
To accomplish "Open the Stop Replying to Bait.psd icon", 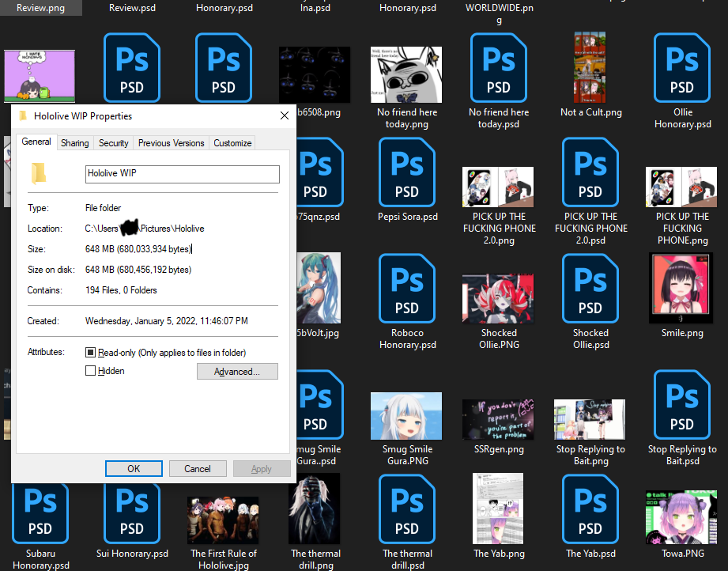I will coord(681,405).
